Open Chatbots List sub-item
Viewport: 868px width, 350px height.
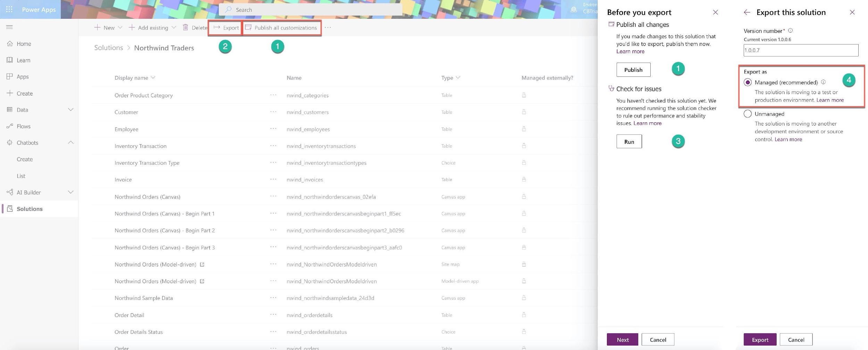[x=21, y=176]
